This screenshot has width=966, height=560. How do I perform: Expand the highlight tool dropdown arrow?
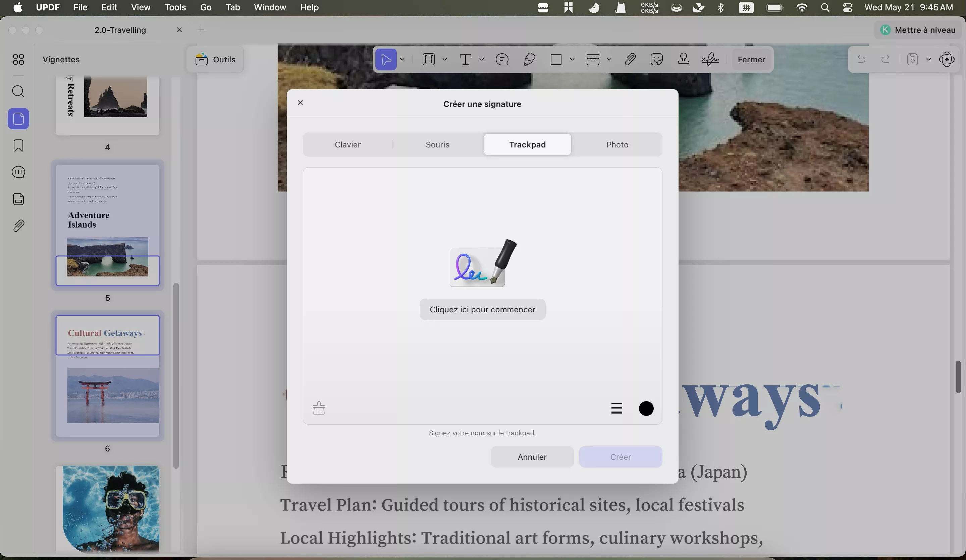pyautogui.click(x=445, y=59)
